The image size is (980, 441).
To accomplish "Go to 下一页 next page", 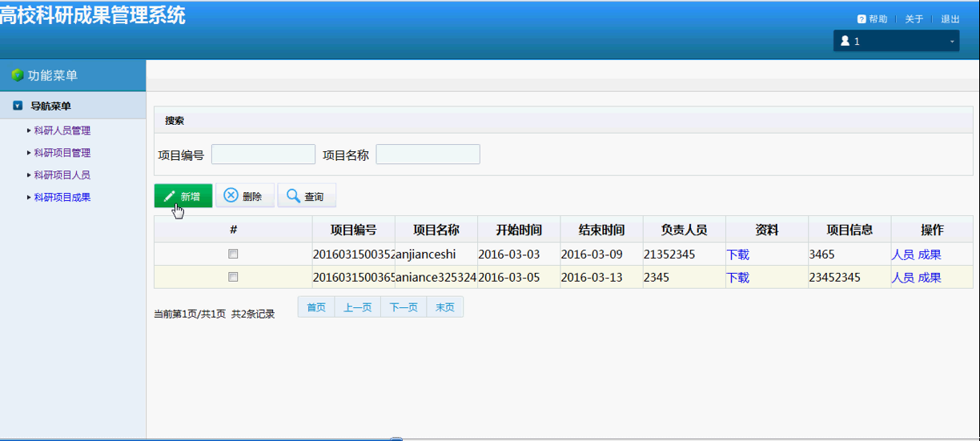I will 404,307.
